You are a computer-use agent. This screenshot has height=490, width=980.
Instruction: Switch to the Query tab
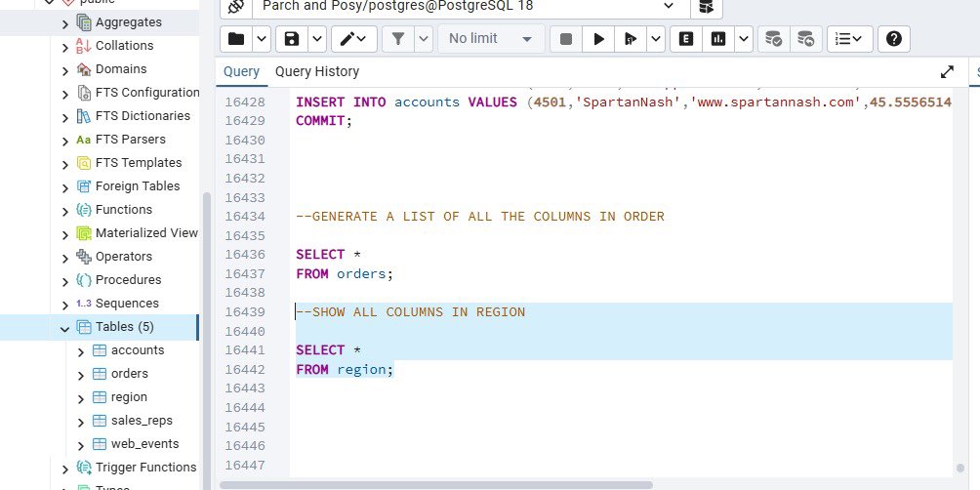[x=241, y=72]
